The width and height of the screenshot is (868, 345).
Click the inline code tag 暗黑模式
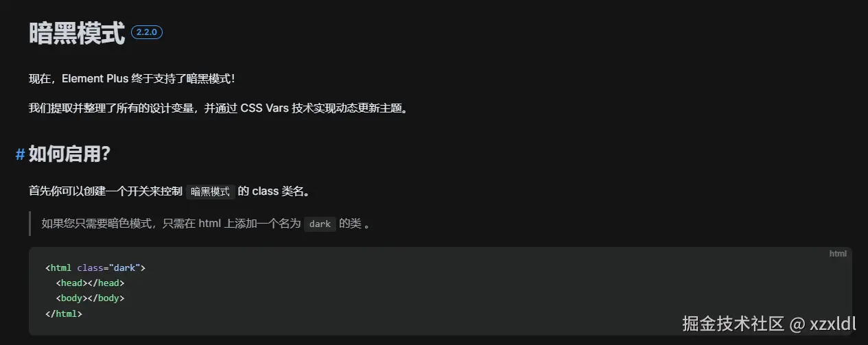pyautogui.click(x=211, y=191)
